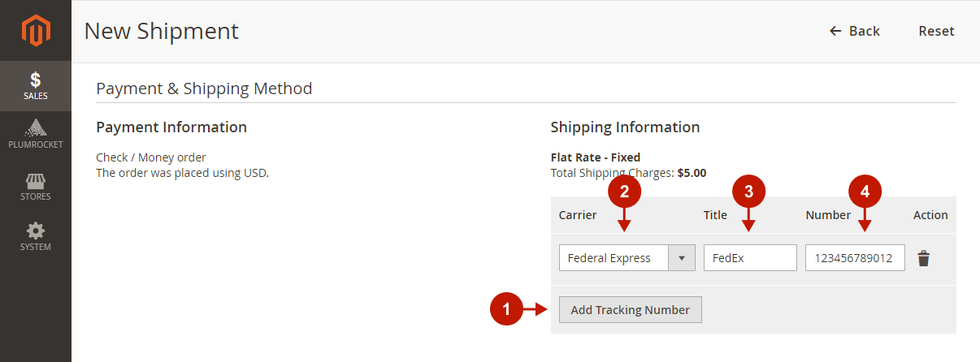Click the Payment & Shipping Method heading
The width and height of the screenshot is (980, 362).
click(x=204, y=88)
